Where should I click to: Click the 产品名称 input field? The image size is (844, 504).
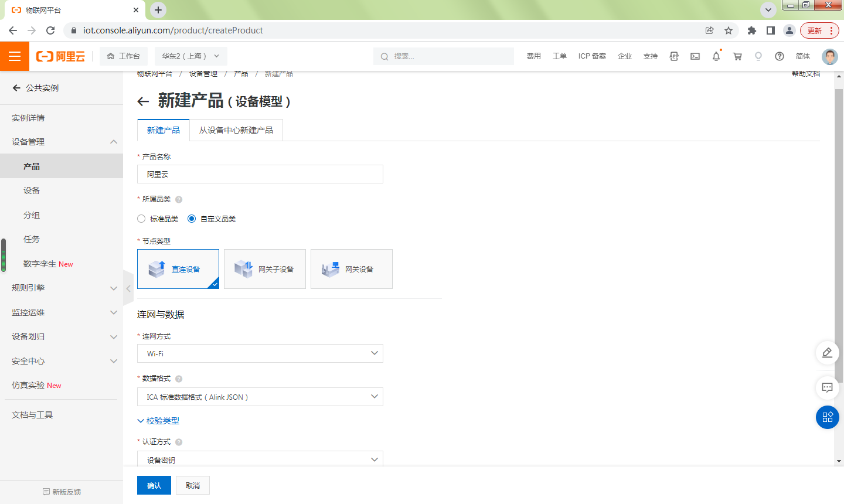tap(260, 174)
